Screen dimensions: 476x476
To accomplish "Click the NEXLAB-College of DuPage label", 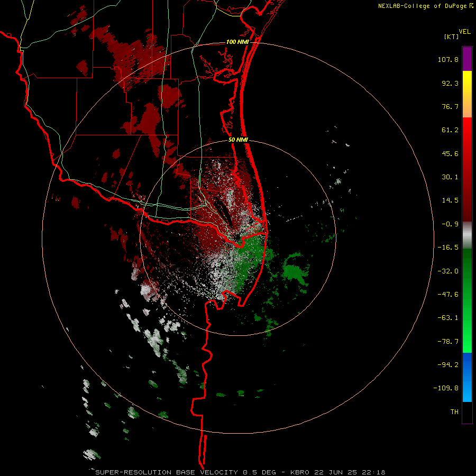I will (x=422, y=6).
